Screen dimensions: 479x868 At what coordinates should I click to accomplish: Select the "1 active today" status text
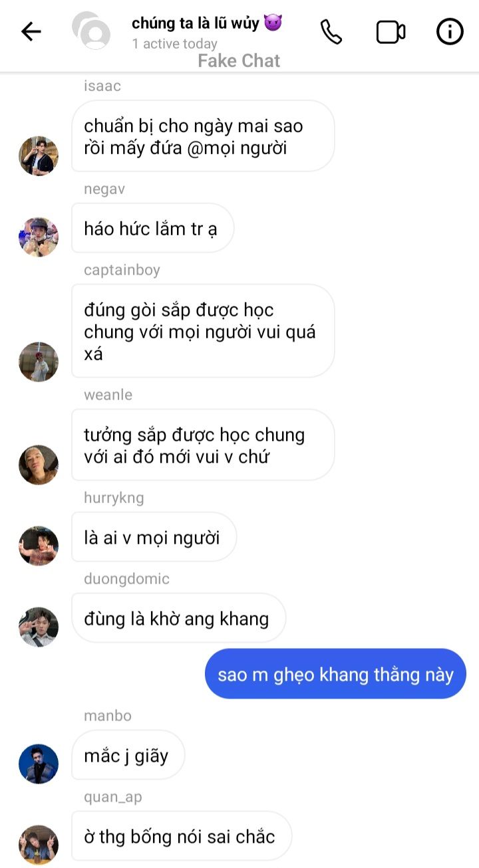(174, 44)
